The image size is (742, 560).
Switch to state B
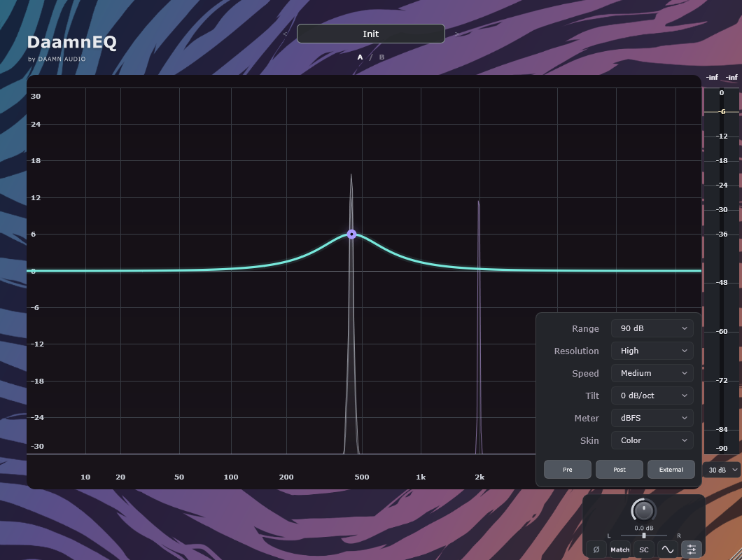click(x=381, y=57)
